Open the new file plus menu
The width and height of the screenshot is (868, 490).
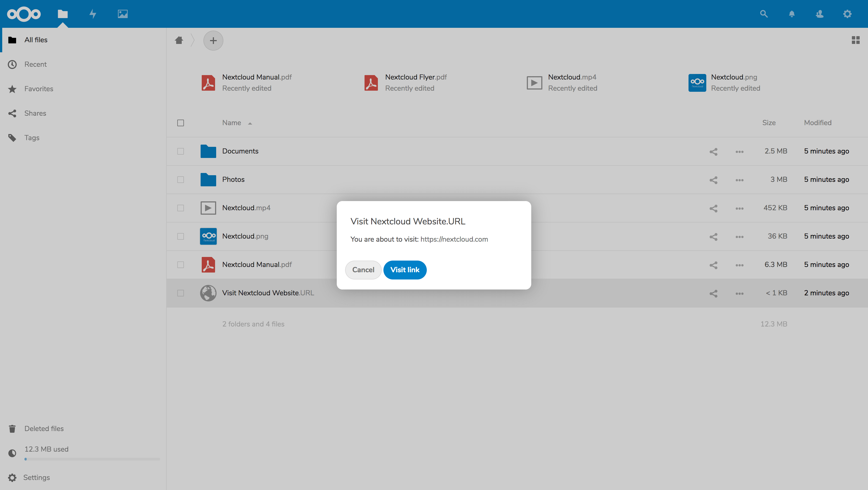click(x=213, y=41)
